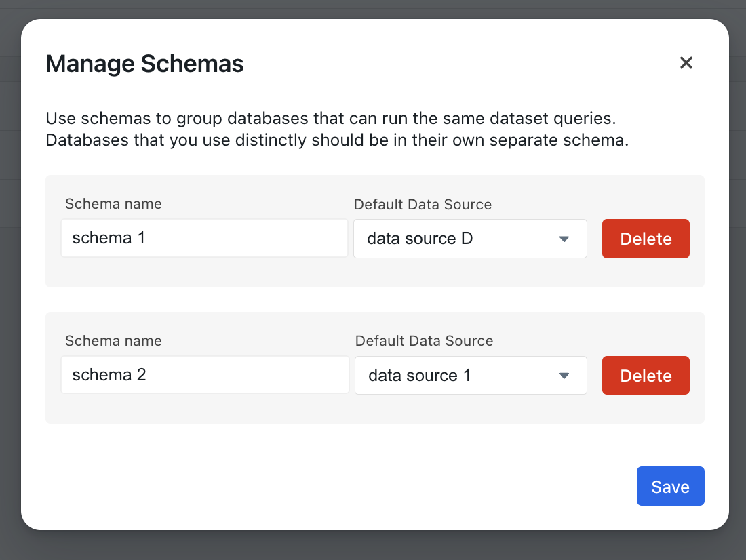The height and width of the screenshot is (560, 746).
Task: Delete the schema 1 entry
Action: (x=646, y=239)
